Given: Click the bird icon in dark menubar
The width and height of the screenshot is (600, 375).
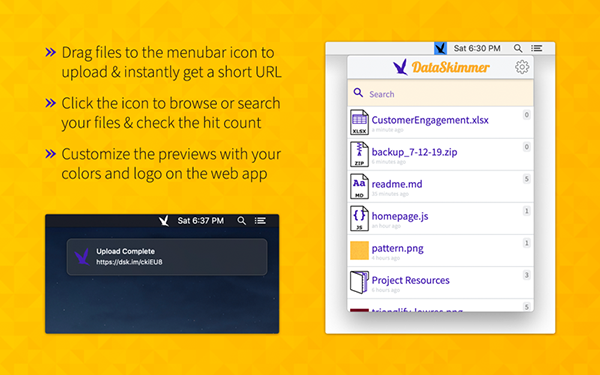Looking at the screenshot, I should click(164, 221).
